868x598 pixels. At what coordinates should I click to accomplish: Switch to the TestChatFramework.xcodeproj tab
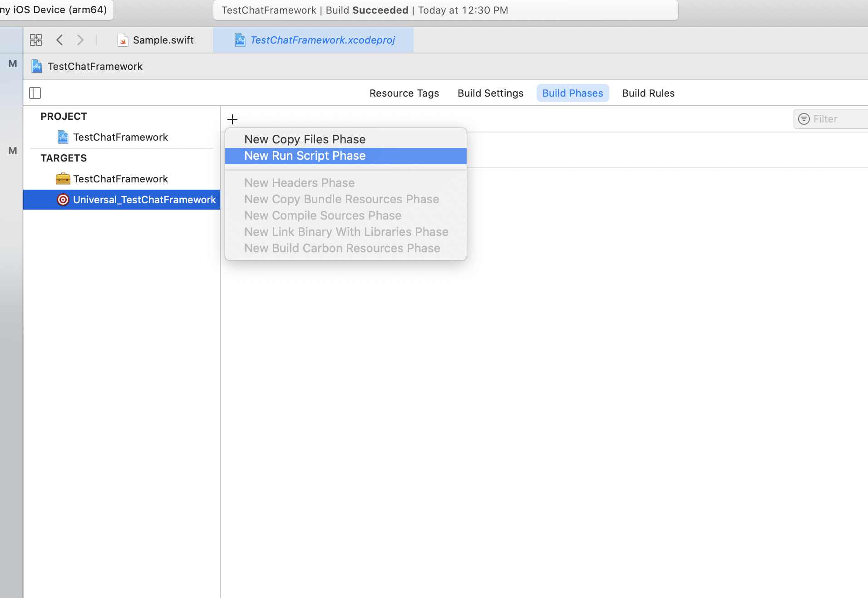click(x=313, y=40)
